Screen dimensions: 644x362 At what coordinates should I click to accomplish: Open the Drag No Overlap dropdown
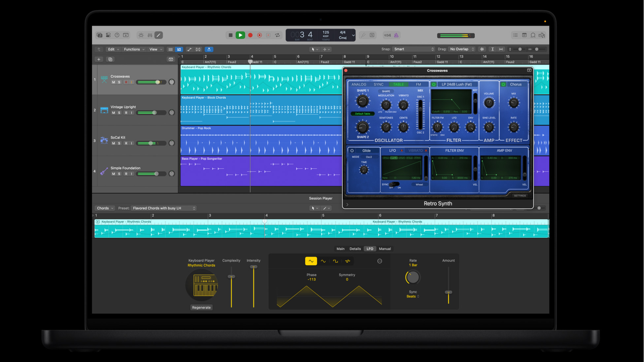pyautogui.click(x=462, y=49)
